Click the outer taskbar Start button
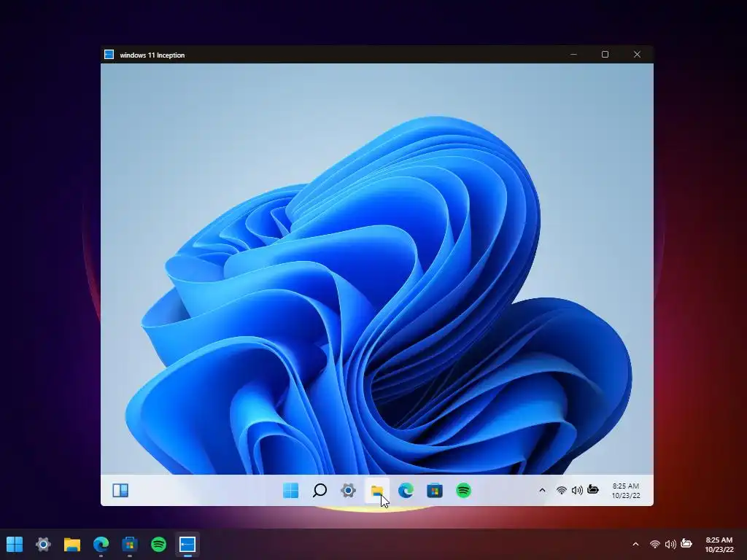This screenshot has height=560, width=747. point(15,544)
